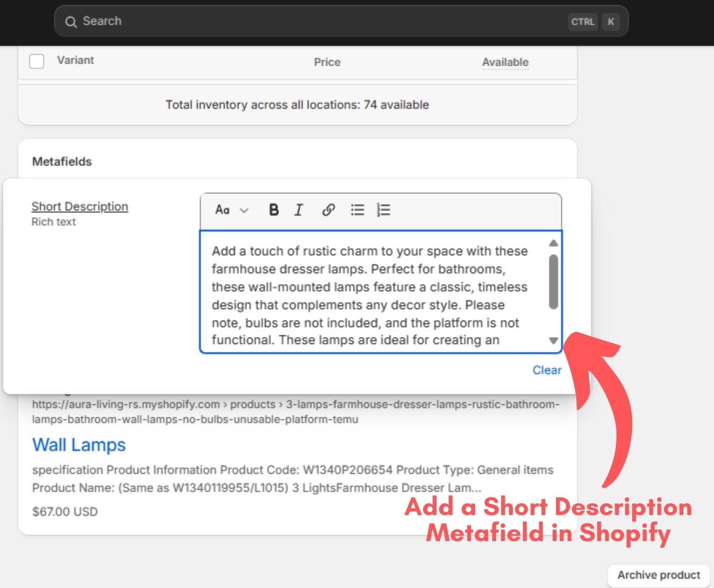Click the K shortcut key badge

click(611, 22)
